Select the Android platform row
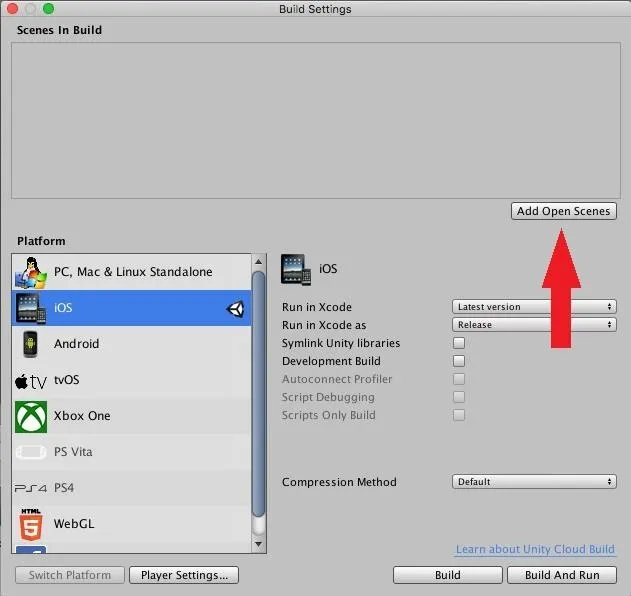The width and height of the screenshot is (631, 596). pyautogui.click(x=132, y=344)
